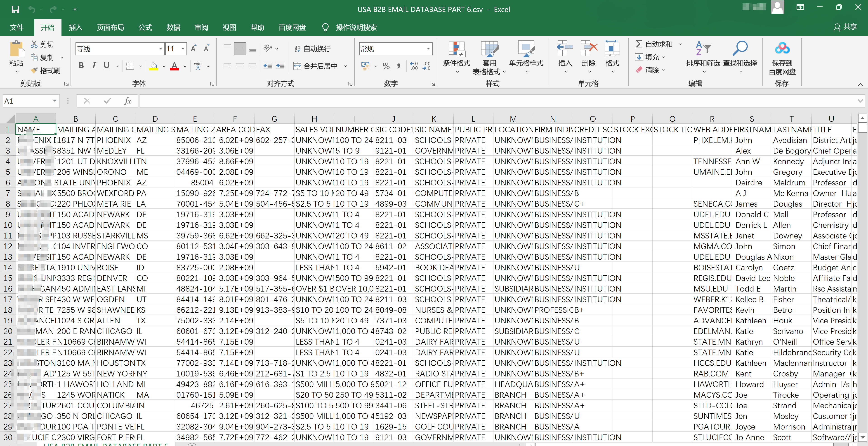This screenshot has width=868, height=446.
Task: Open the 文件 File tab
Action: click(17, 27)
